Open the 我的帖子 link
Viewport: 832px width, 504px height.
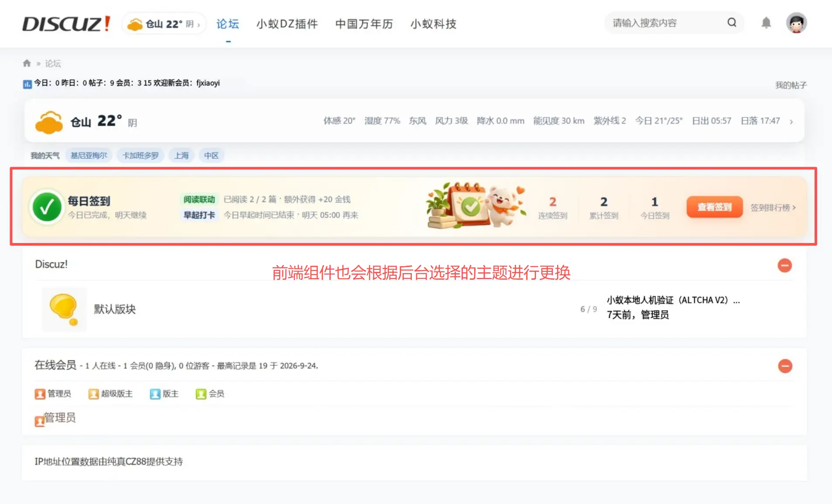(x=791, y=85)
